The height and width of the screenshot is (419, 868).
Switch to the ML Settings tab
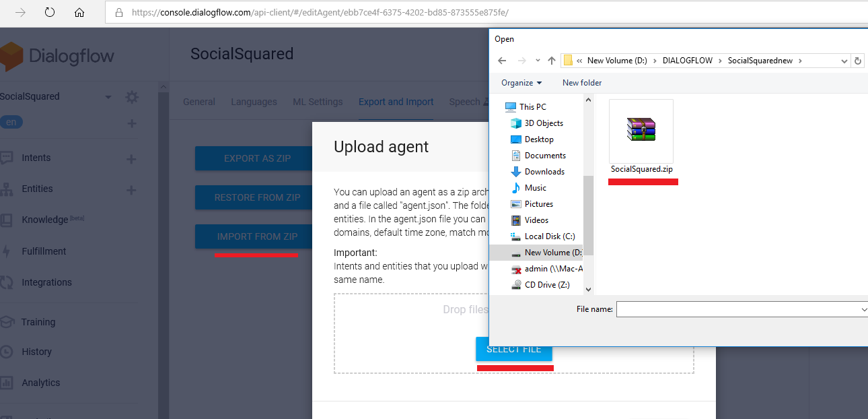tap(318, 102)
